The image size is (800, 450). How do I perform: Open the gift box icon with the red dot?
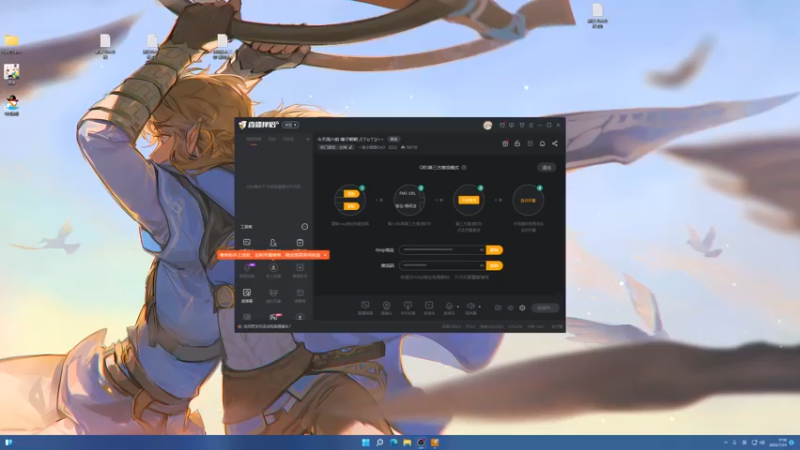[505, 143]
